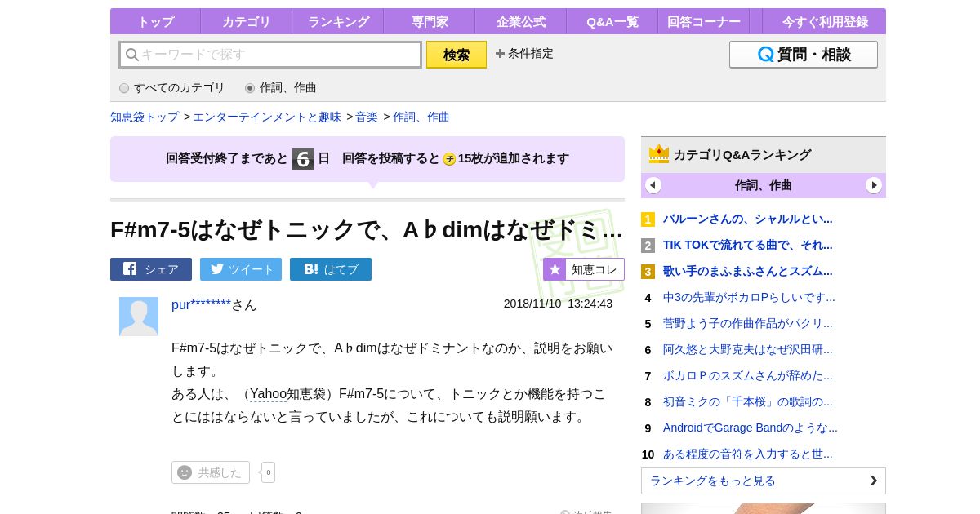Screen dimensions: 980x514
Task: Open the エンターテインメントと趣味 breadcrumb link
Action: 267,117
